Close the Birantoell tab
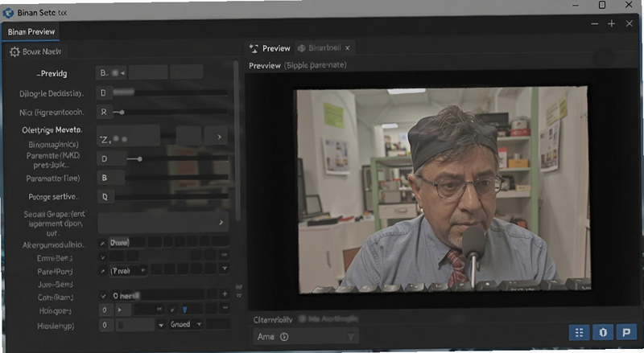644x353 pixels. click(x=348, y=48)
